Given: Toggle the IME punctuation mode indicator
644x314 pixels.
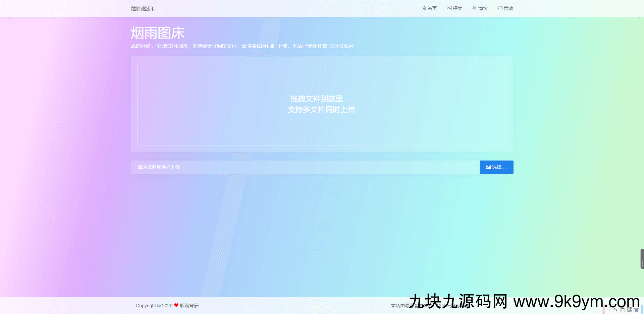Looking at the screenshot, I should click(615, 310).
